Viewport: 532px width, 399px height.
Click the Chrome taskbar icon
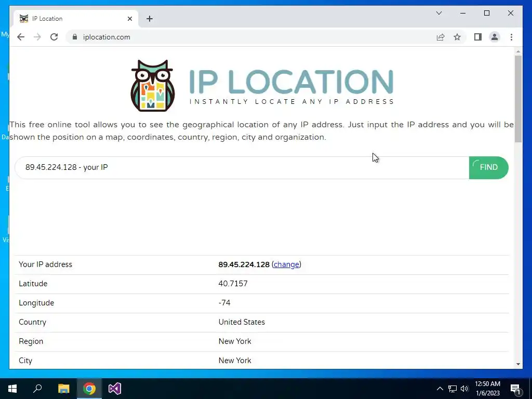point(89,389)
